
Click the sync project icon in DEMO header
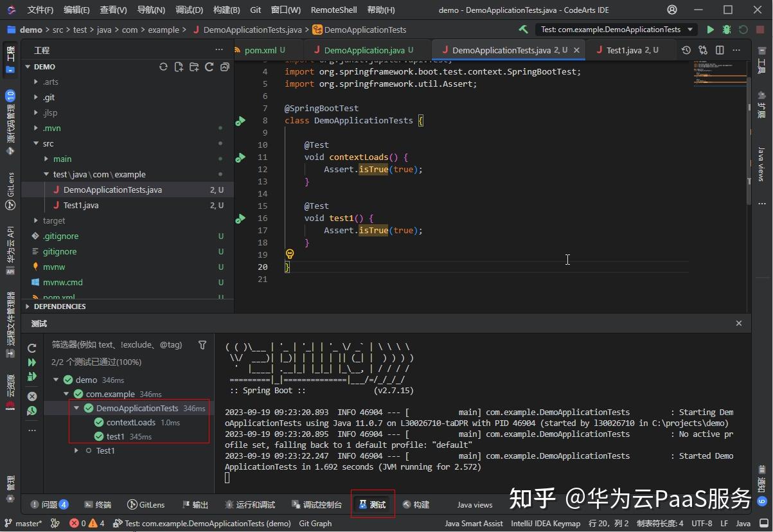point(163,67)
